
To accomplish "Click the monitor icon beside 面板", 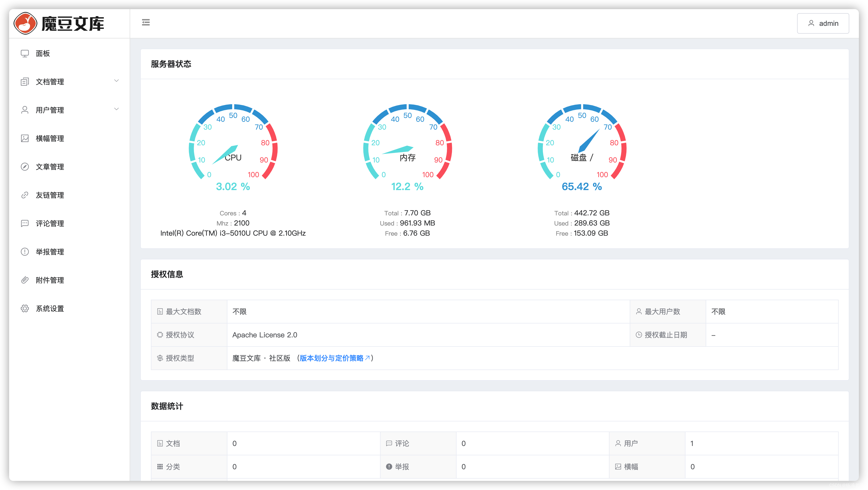I will coord(25,54).
